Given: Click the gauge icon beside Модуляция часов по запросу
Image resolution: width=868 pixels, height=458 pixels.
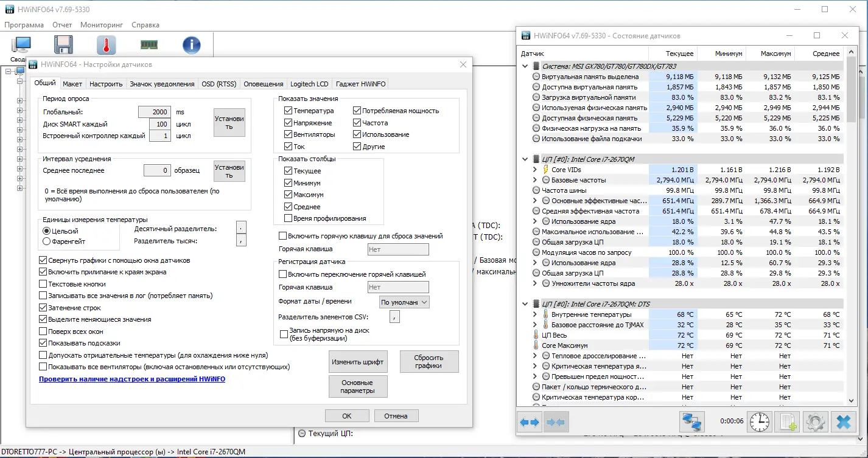Looking at the screenshot, I should coord(536,252).
